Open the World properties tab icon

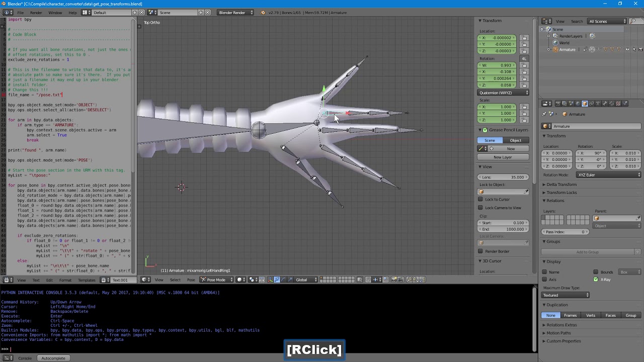578,104
